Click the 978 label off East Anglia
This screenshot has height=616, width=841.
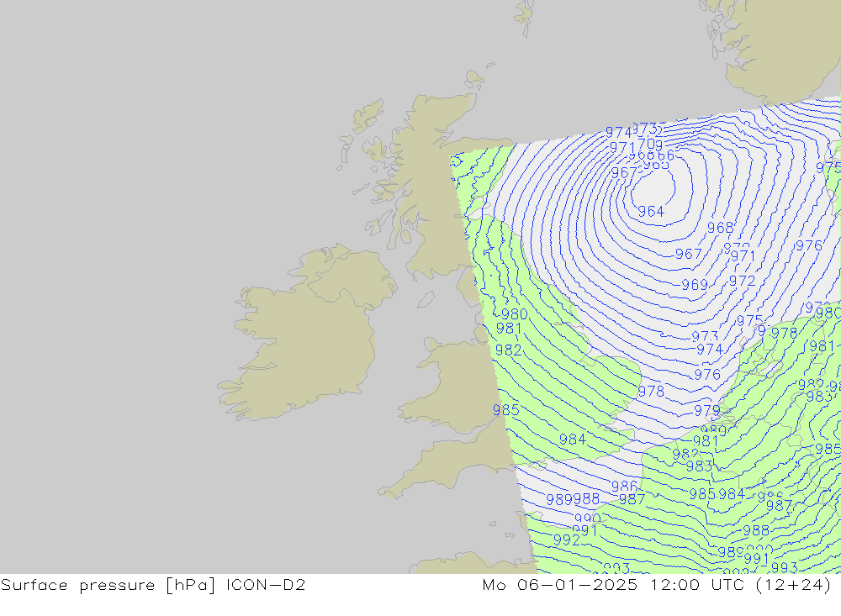pyautogui.click(x=651, y=392)
